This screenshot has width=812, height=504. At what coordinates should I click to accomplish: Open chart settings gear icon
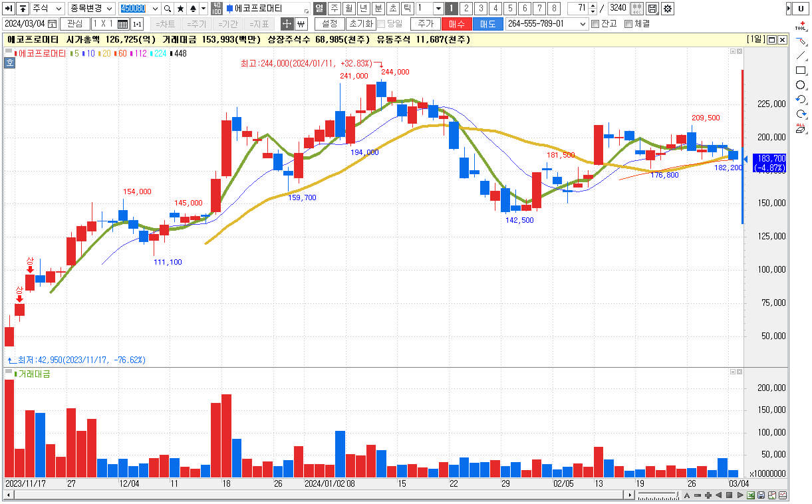667,9
